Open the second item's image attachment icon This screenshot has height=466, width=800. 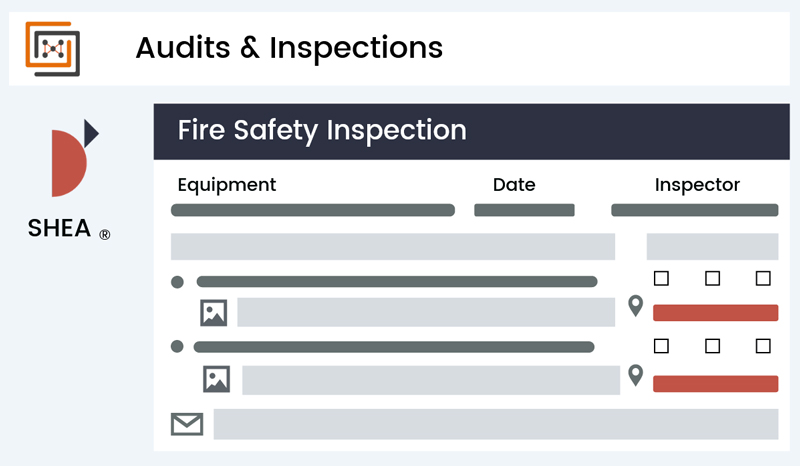click(x=216, y=379)
